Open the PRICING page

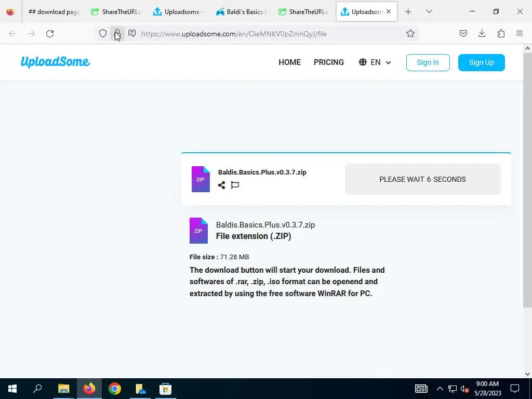pos(329,62)
